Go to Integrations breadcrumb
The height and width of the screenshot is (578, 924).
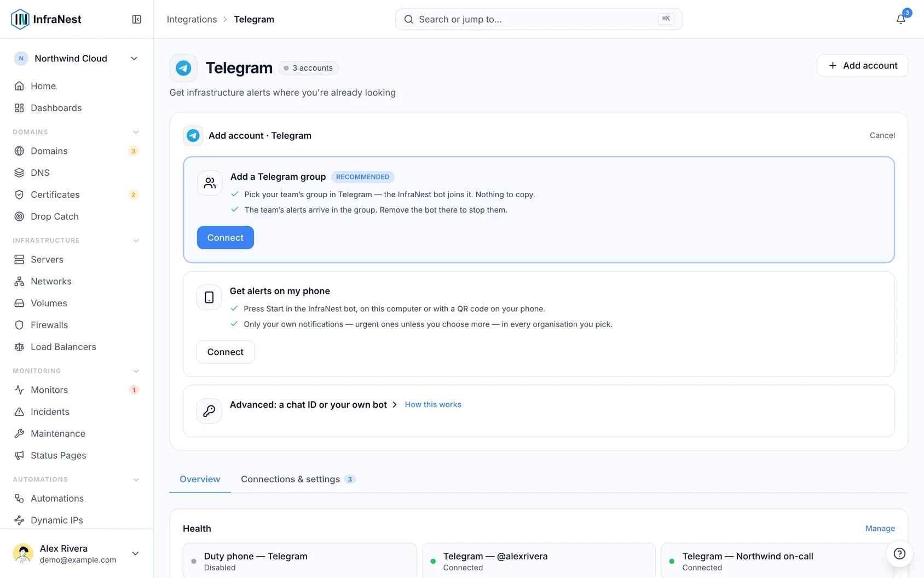pyautogui.click(x=192, y=19)
